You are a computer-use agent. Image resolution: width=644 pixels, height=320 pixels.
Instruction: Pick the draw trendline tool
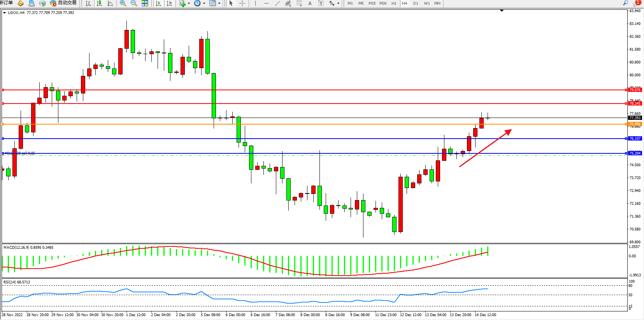click(x=277, y=4)
